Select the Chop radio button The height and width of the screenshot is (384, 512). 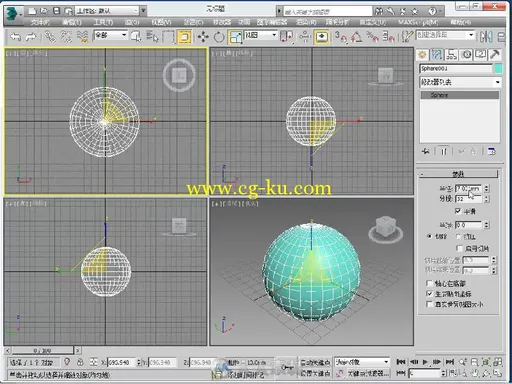(429, 236)
